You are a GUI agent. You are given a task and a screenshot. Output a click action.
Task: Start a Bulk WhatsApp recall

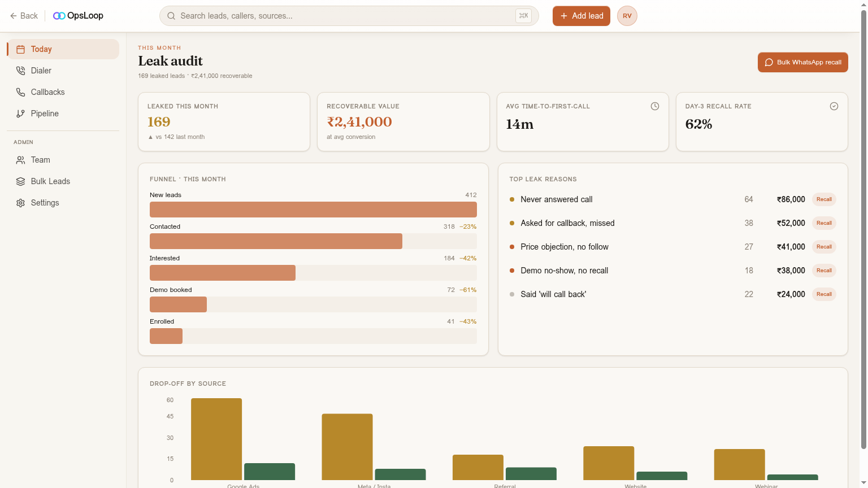(x=803, y=62)
